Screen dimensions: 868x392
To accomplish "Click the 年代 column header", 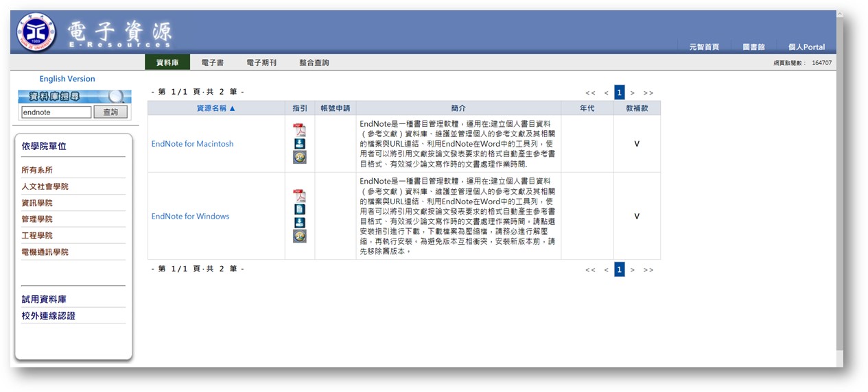I will coord(587,108).
